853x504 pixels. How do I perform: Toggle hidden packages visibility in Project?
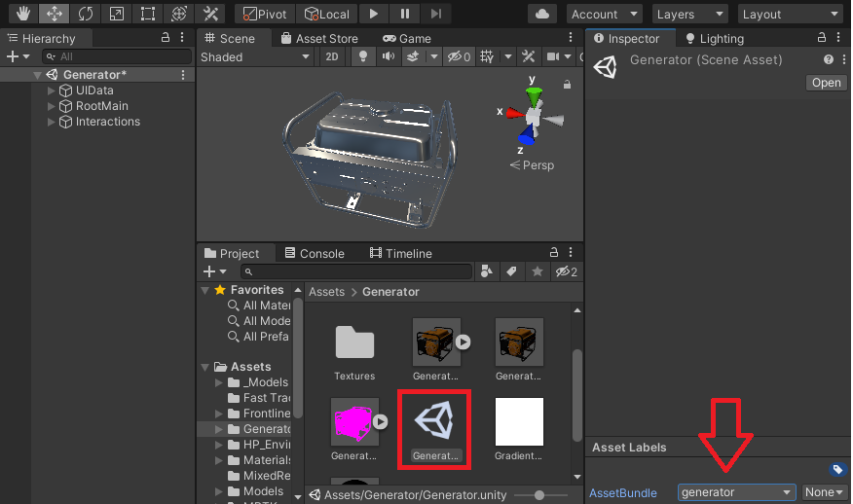(567, 271)
